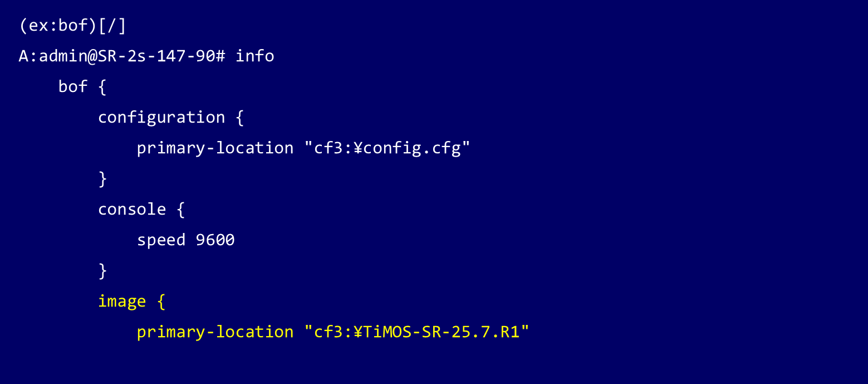Click the 'speed' keyword
Image resolution: width=868 pixels, height=384 pixels.
pyautogui.click(x=161, y=240)
